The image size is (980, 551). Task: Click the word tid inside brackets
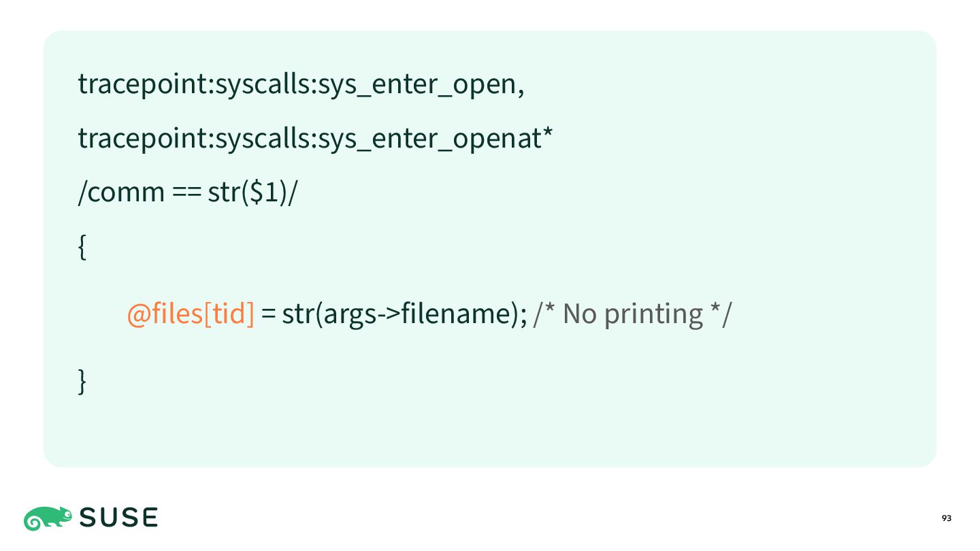[229, 314]
